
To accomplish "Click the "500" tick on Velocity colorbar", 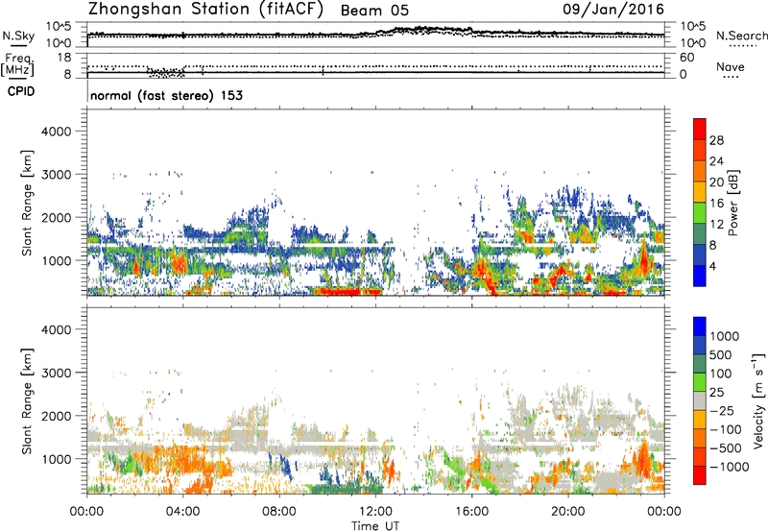I will [x=723, y=354].
